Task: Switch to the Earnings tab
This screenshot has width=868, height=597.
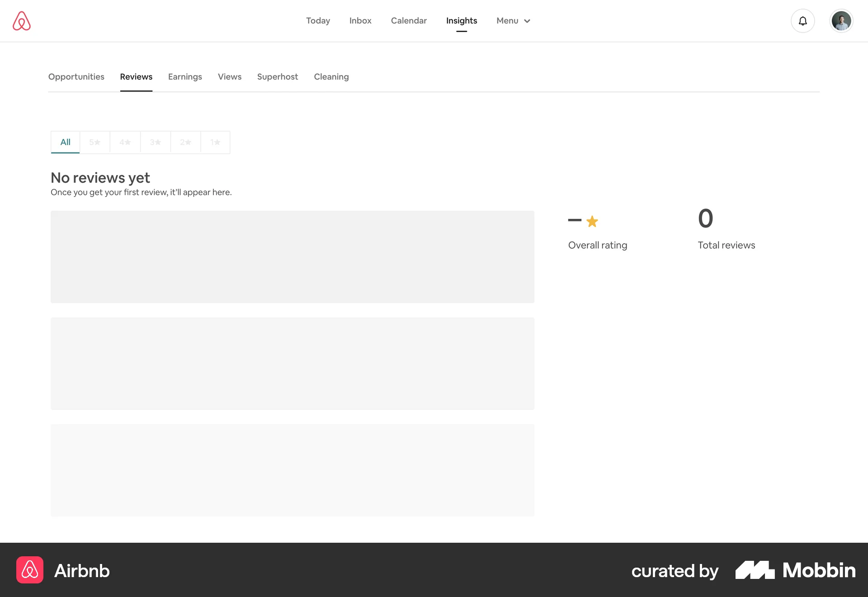Action: 184,76
